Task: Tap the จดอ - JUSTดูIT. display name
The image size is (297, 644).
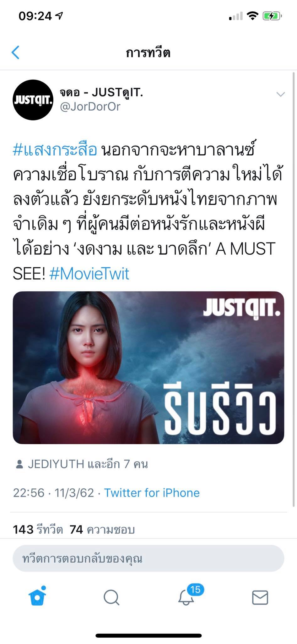Action: pos(101,92)
